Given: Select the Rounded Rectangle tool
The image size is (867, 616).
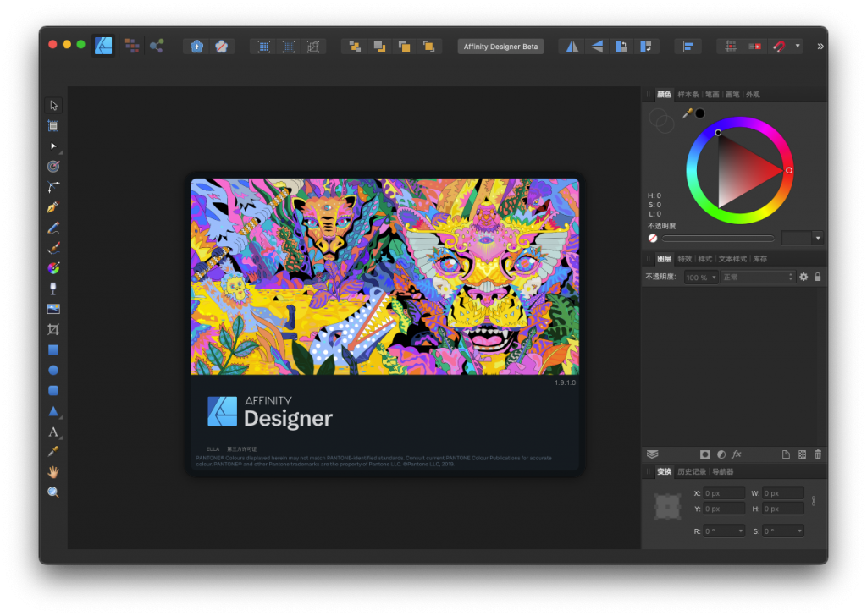Looking at the screenshot, I should [53, 391].
